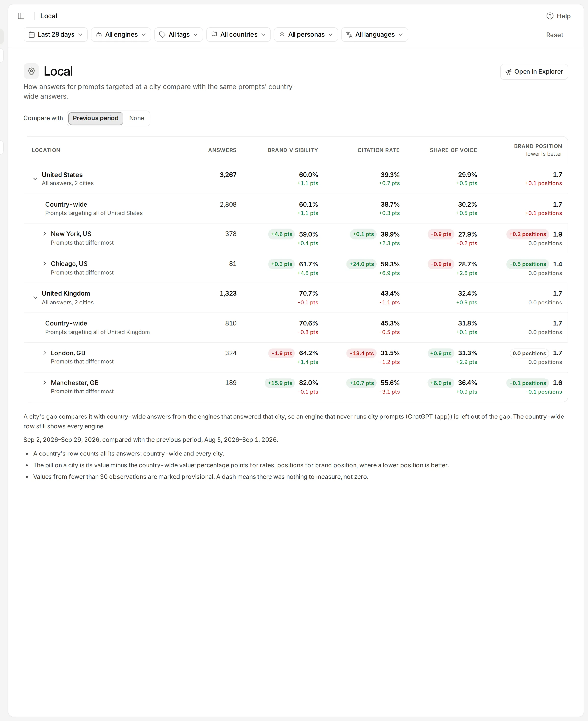Open the Last 28 days dropdown arrow
This screenshot has height=721, width=588.
pos(80,35)
